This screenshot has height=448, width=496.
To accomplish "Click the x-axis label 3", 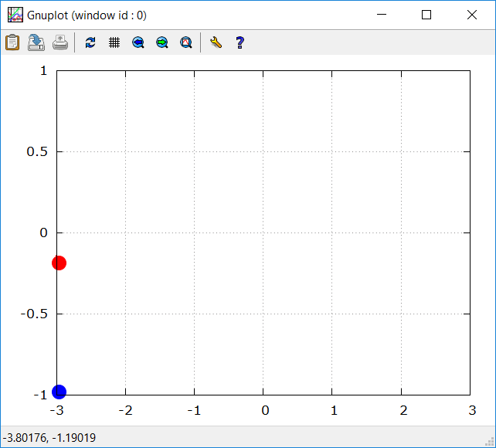I will (x=472, y=410).
